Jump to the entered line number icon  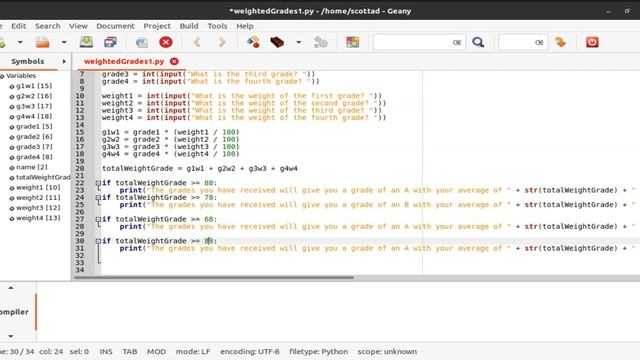click(561, 42)
